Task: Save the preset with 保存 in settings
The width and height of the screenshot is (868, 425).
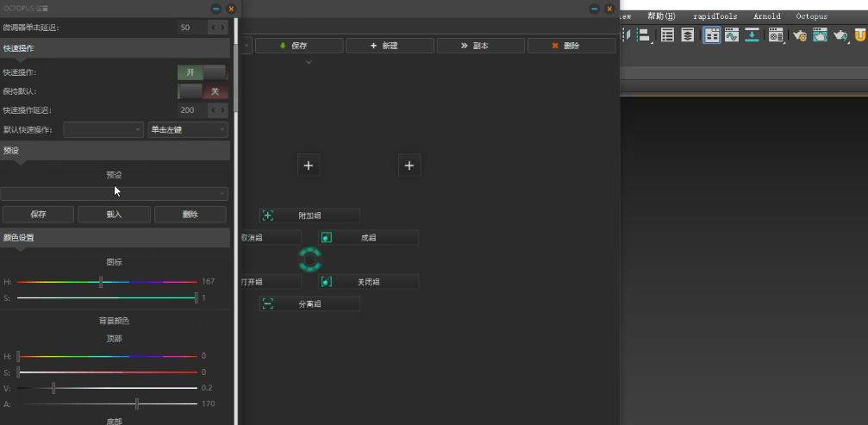Action: pos(38,215)
